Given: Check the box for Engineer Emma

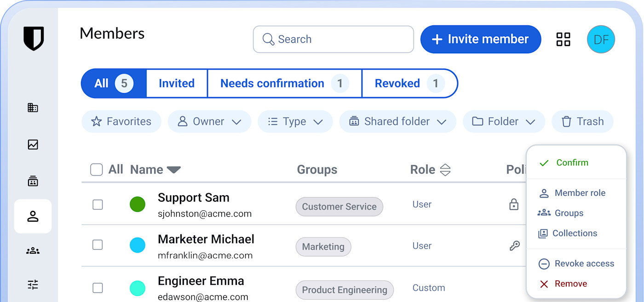Looking at the screenshot, I should pos(98,288).
